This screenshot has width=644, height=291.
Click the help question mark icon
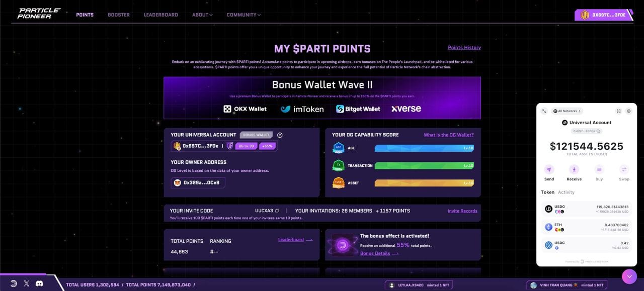coord(280,135)
